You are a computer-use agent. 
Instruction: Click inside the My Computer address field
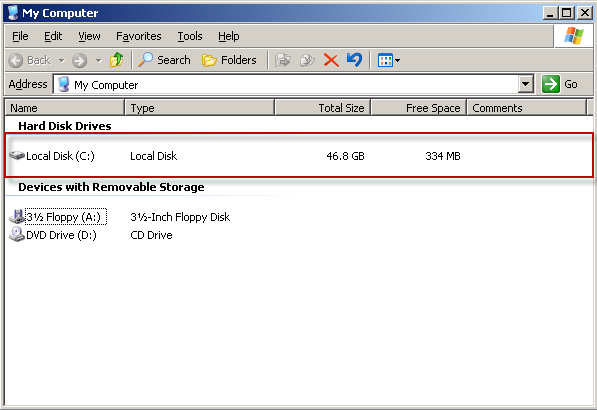(286, 84)
